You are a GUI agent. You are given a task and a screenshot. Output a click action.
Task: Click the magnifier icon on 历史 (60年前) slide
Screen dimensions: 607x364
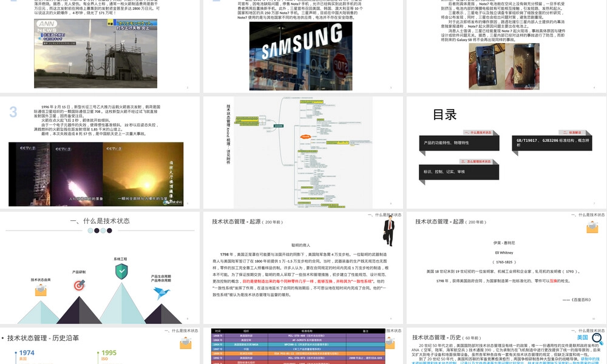pos(597,339)
